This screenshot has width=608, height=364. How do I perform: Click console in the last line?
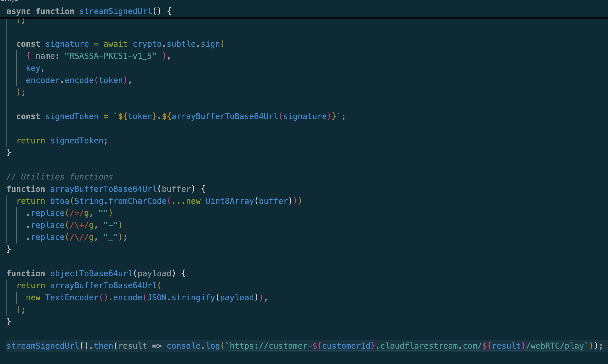[183, 346]
